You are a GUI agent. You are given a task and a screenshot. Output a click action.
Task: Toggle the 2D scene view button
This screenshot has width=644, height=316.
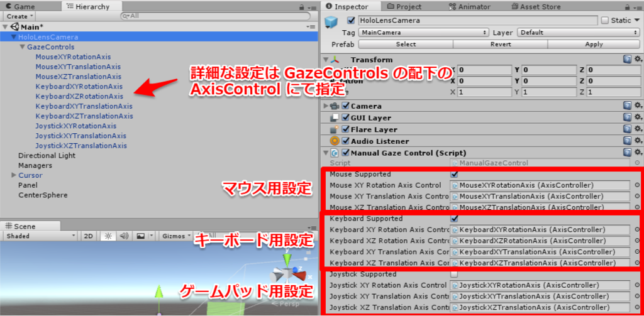[x=88, y=236]
